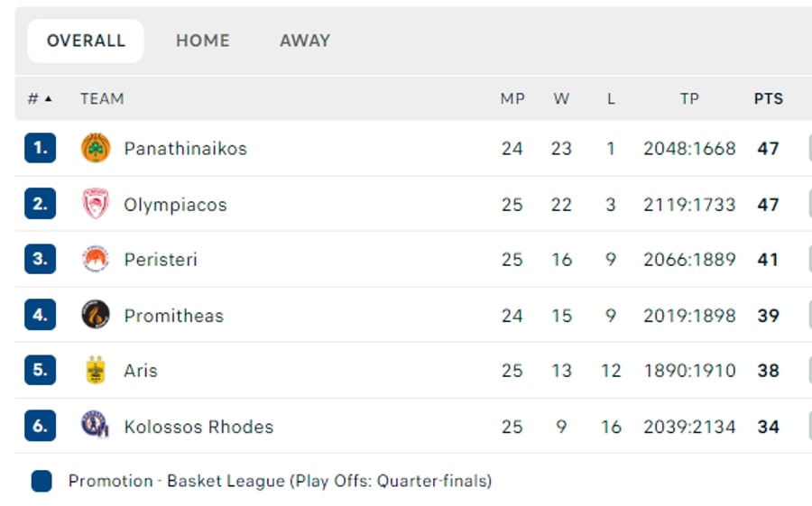This screenshot has height=506, width=812.
Task: Click the TP column header
Action: tap(689, 99)
